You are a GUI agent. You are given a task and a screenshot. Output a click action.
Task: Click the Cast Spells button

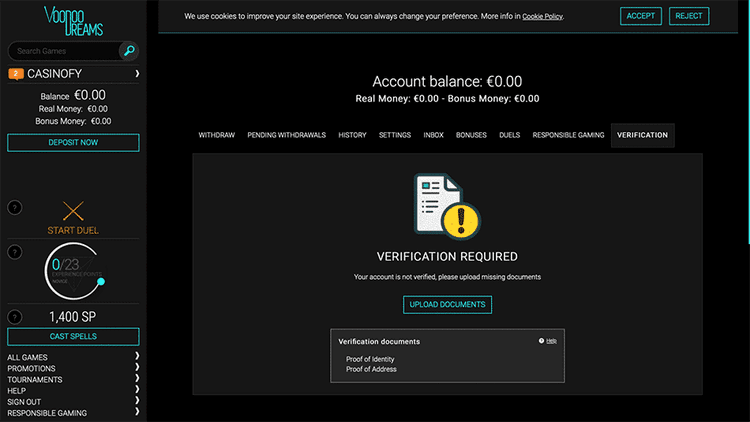(x=73, y=336)
